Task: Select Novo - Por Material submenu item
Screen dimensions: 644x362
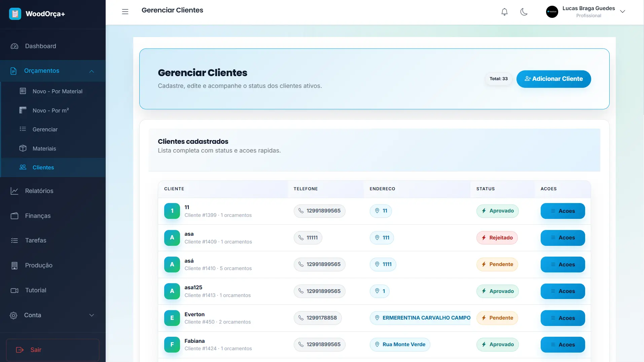Action: click(57, 91)
